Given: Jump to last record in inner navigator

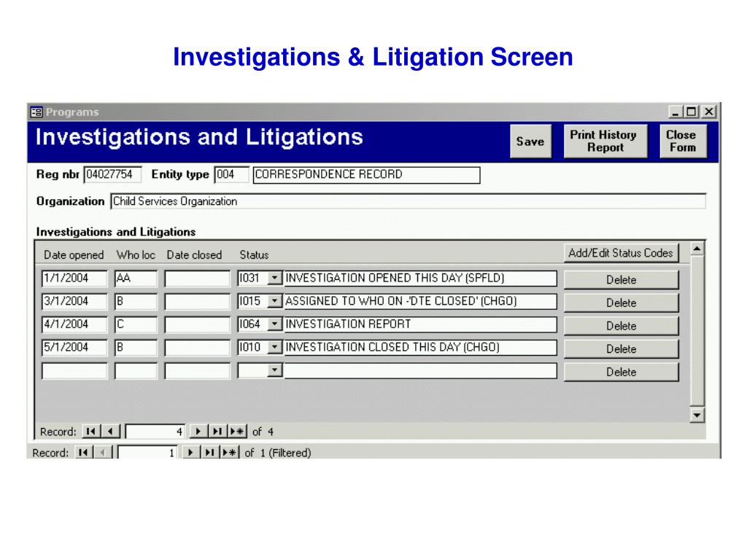Looking at the screenshot, I should point(217,432).
